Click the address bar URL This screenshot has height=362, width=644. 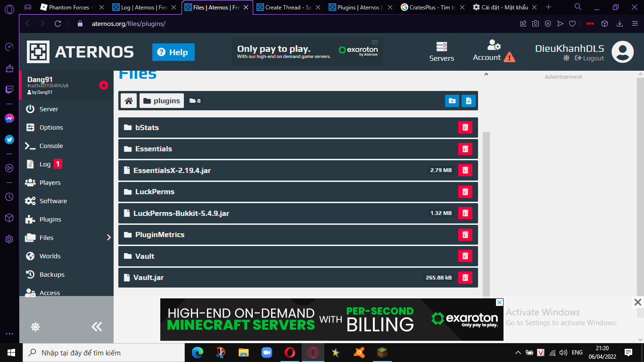(129, 24)
